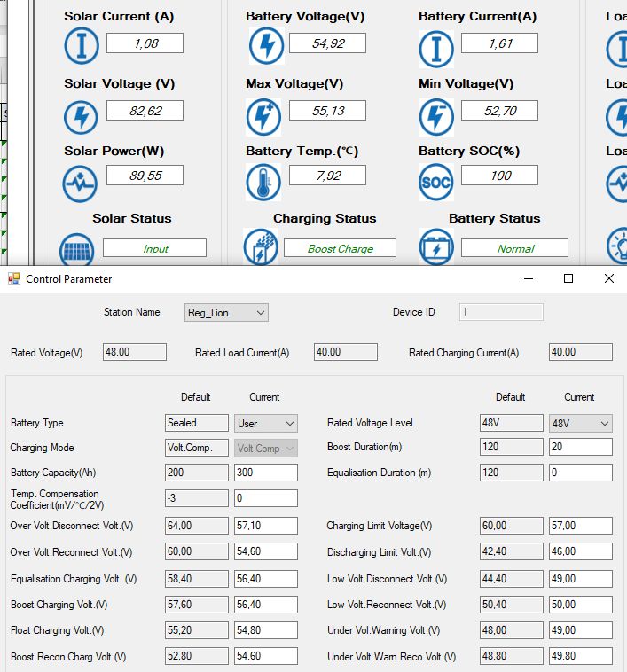Click current Over Volt. Disconnect Volt field
627x672 pixels.
pyautogui.click(x=265, y=526)
